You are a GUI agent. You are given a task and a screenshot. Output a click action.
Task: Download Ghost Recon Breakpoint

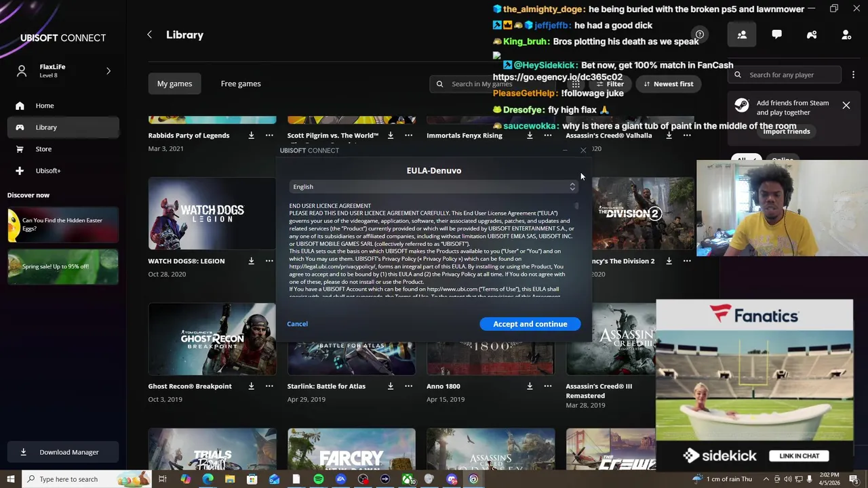point(251,386)
